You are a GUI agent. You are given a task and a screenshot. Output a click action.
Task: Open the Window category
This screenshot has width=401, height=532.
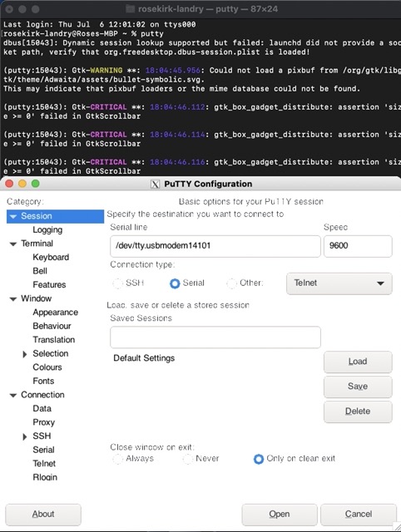coord(37,298)
